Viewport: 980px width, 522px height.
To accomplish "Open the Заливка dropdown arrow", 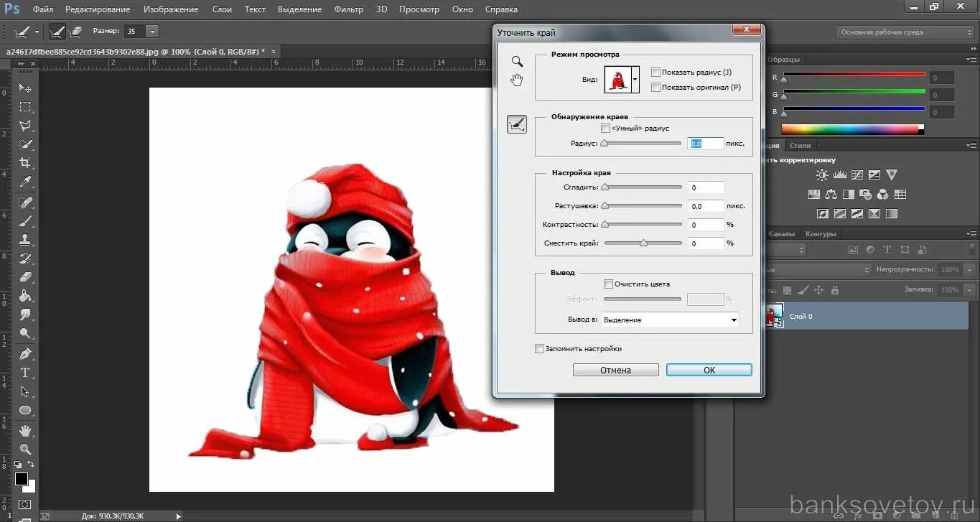I will (969, 289).
